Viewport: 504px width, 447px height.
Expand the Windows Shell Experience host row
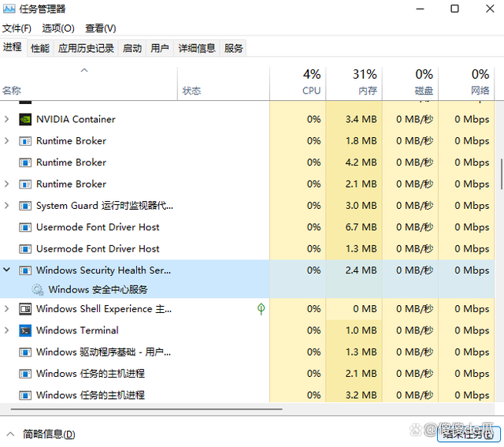[6, 309]
